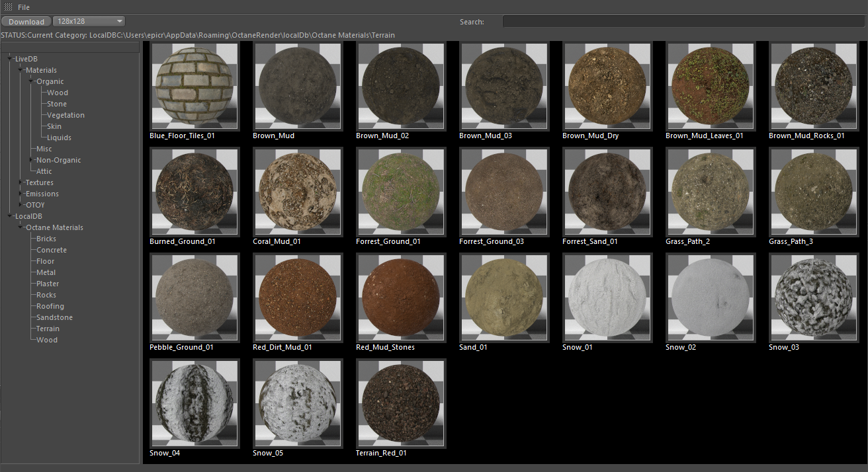Pick the Forrest_Ground_01 material thumbnail
This screenshot has width=868, height=472.
tap(401, 192)
